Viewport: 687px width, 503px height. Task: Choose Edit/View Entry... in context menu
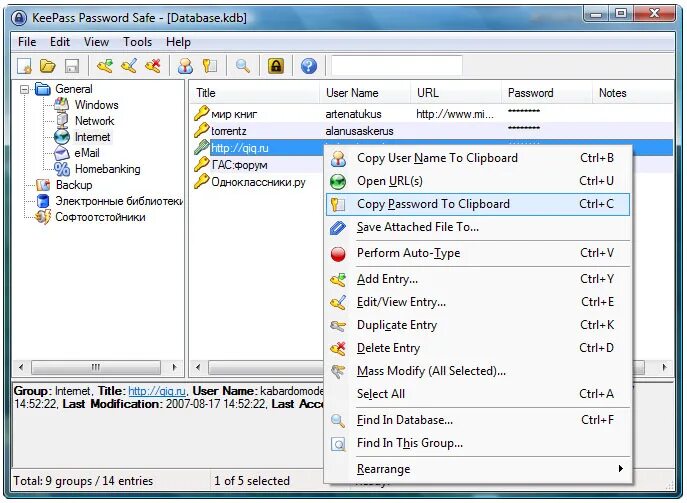(478, 302)
